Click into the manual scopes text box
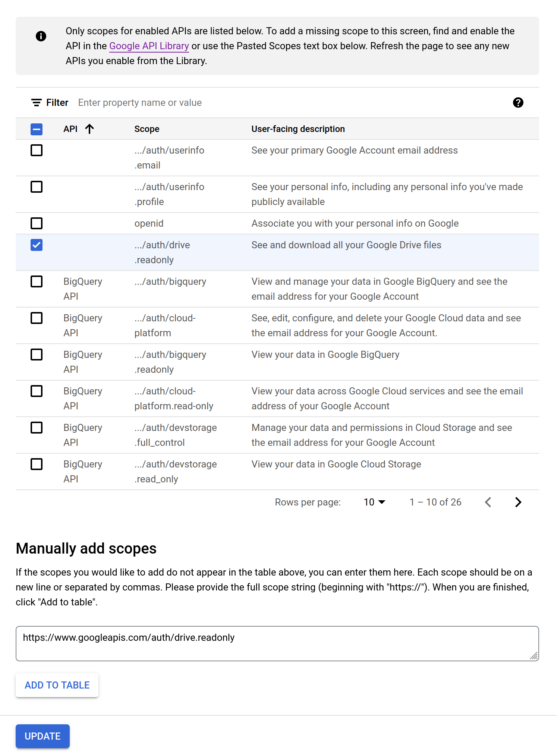 point(277,644)
